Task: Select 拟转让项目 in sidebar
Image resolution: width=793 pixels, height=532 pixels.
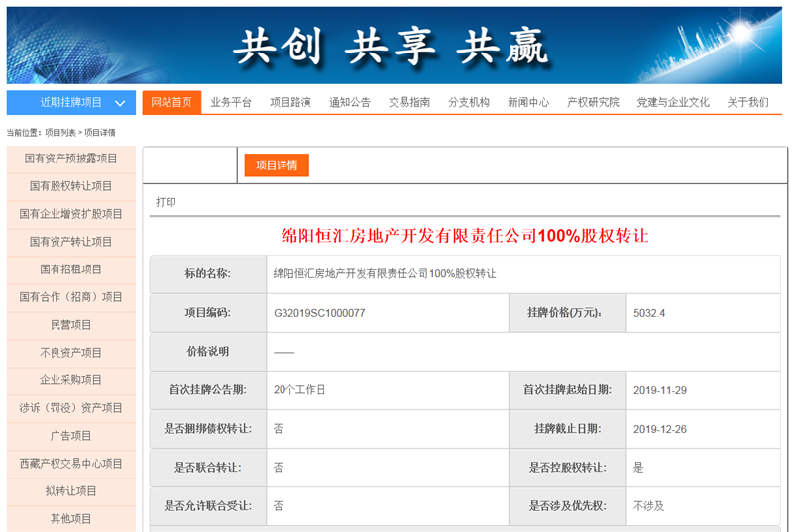Action: [70, 491]
